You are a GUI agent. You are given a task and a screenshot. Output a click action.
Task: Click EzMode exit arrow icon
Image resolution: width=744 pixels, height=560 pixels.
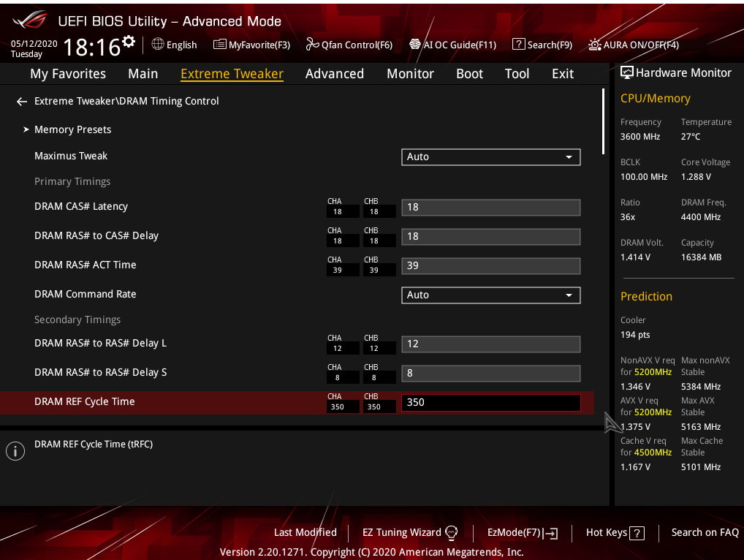coord(551,534)
